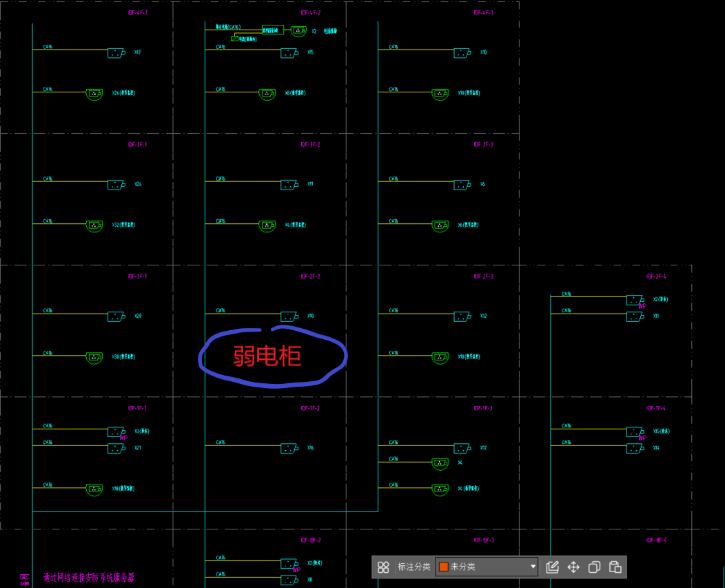The image size is (725, 588).
Task: Select the box camera symbol in IDF-4F-3
Action: pos(462,53)
